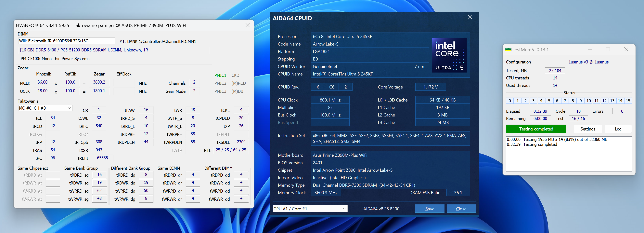The image size is (644, 233).
Task: Open the TestMem5 Log
Action: pyautogui.click(x=618, y=129)
